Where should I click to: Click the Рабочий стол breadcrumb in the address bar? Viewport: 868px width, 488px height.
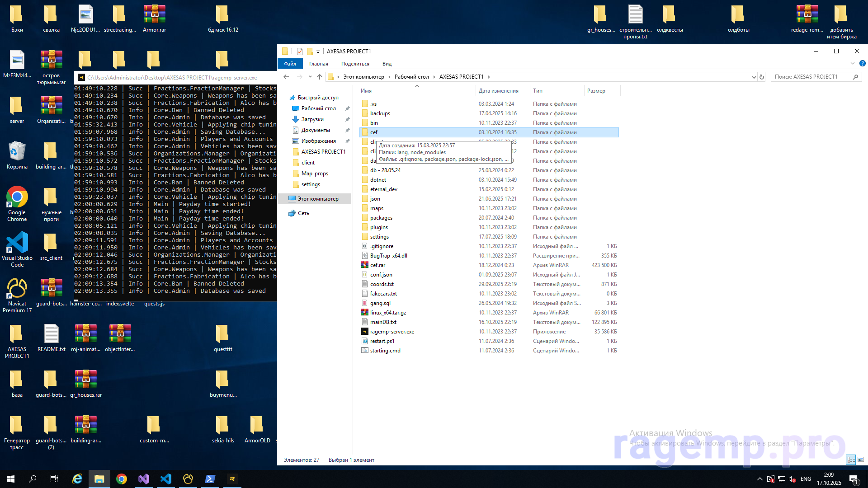click(x=411, y=77)
